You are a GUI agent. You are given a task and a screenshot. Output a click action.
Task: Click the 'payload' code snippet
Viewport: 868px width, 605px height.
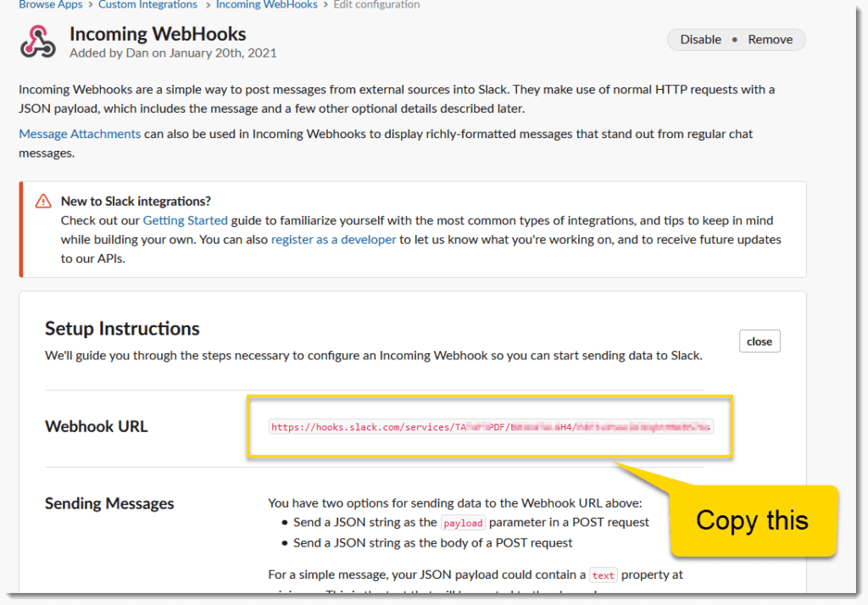[463, 523]
